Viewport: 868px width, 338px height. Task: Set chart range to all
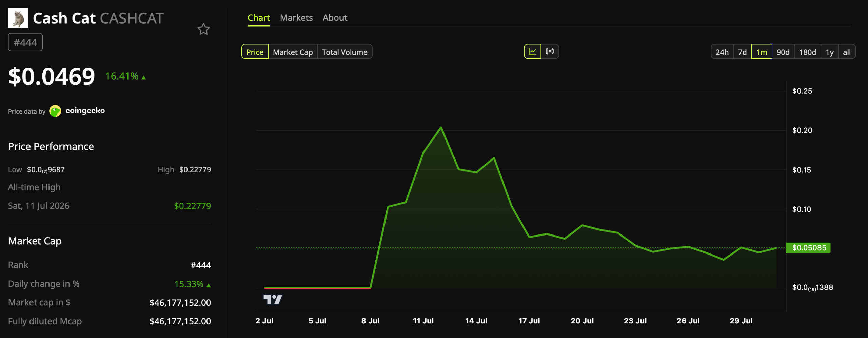[x=847, y=52]
